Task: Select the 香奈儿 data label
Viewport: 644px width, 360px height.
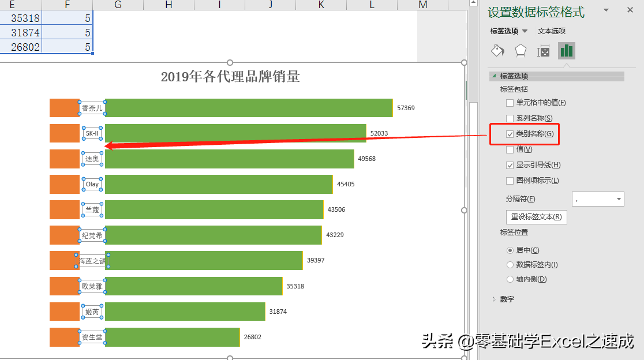Action: tap(92, 108)
